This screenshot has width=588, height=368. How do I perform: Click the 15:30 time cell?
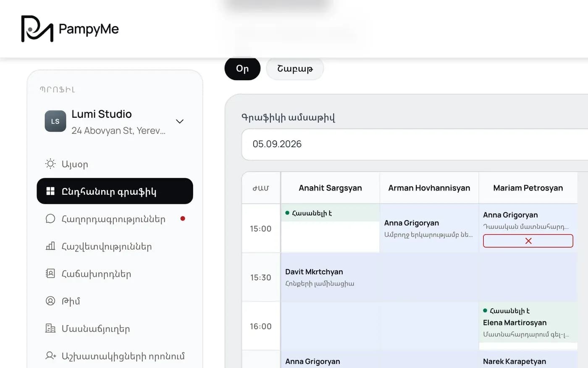click(261, 277)
